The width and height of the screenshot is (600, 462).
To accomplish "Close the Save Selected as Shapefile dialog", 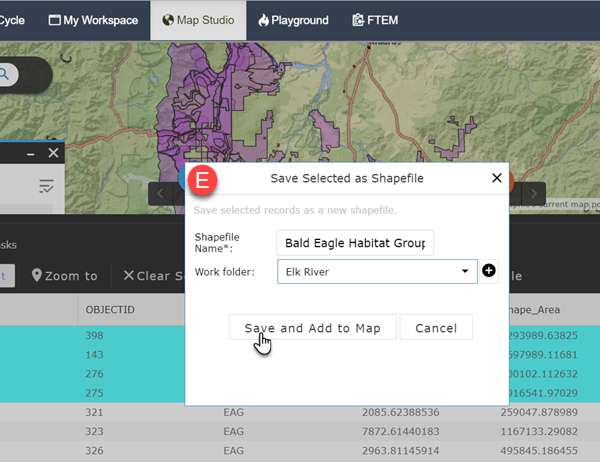I will point(497,179).
